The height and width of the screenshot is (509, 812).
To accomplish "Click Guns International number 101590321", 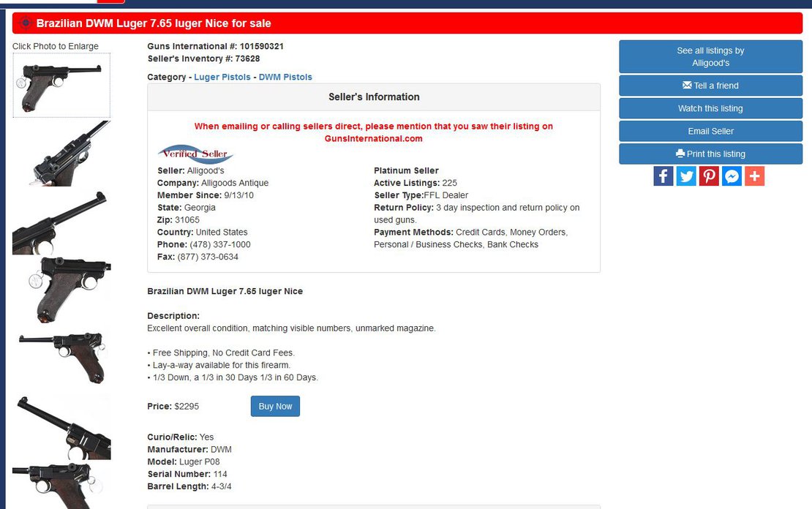I will (215, 46).
